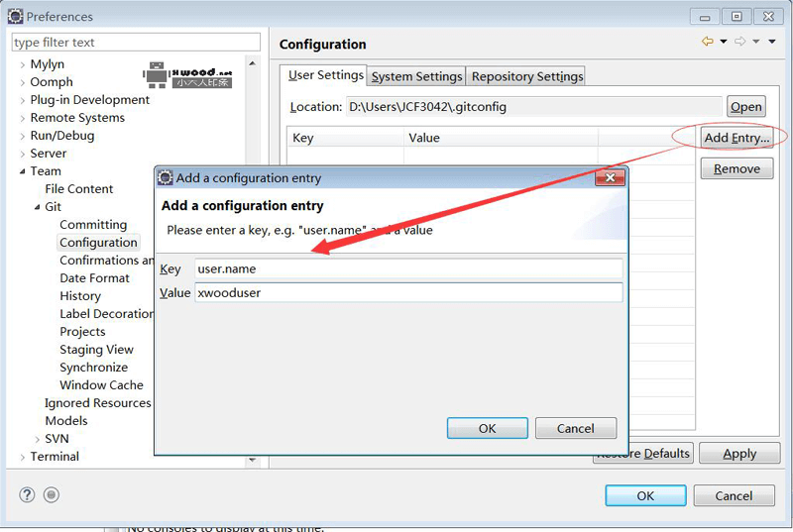Cancel the Add a configuration entry dialog

pos(576,428)
